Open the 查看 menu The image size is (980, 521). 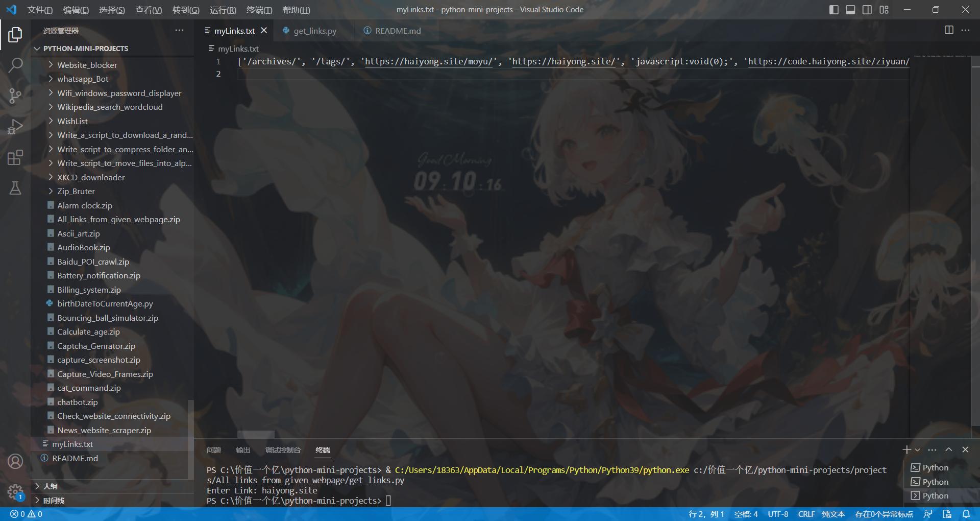pyautogui.click(x=148, y=10)
